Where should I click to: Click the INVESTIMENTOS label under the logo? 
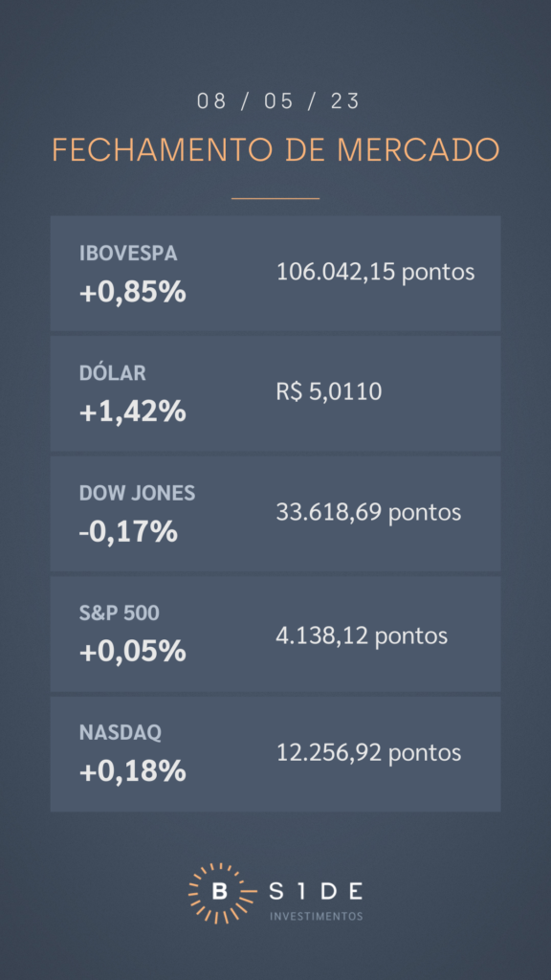pos(316,916)
